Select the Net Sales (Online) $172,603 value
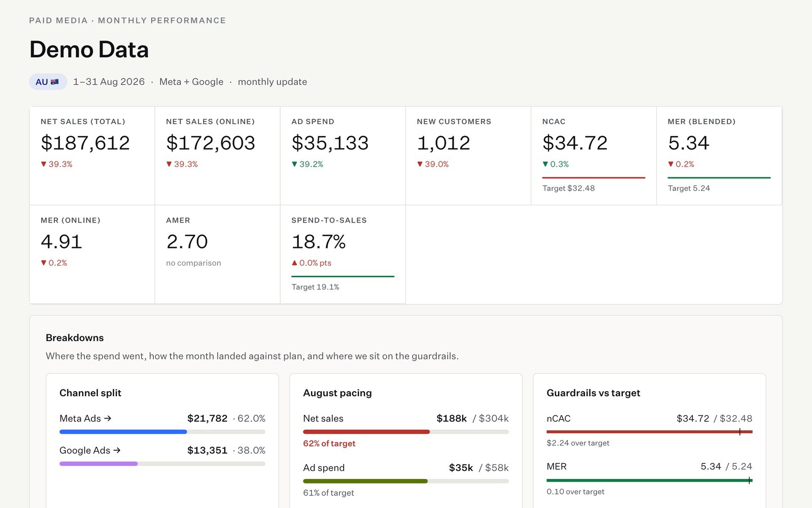Image resolution: width=812 pixels, height=508 pixels. point(211,143)
